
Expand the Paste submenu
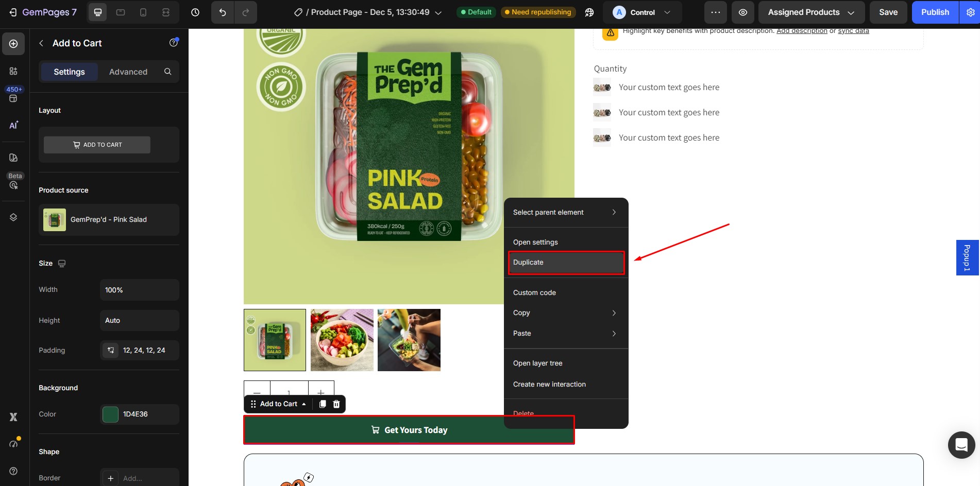click(566, 334)
